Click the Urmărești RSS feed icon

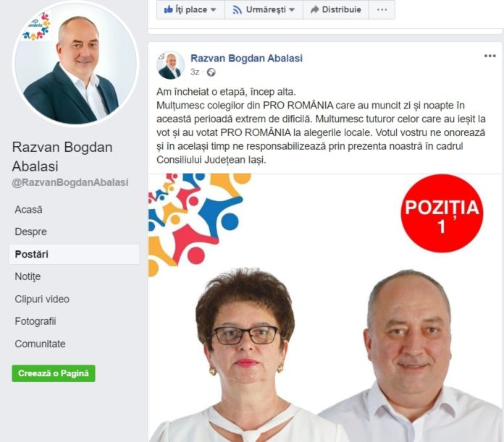238,10
